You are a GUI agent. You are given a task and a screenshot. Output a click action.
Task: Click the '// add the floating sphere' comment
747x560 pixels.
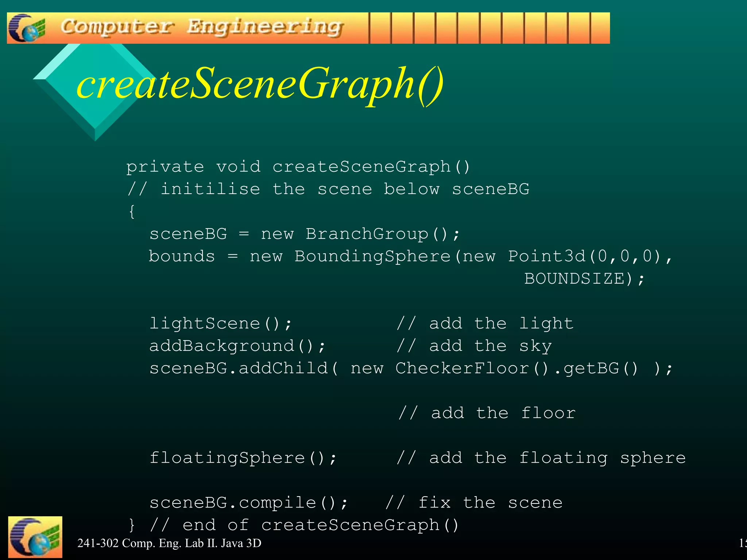[x=541, y=458]
